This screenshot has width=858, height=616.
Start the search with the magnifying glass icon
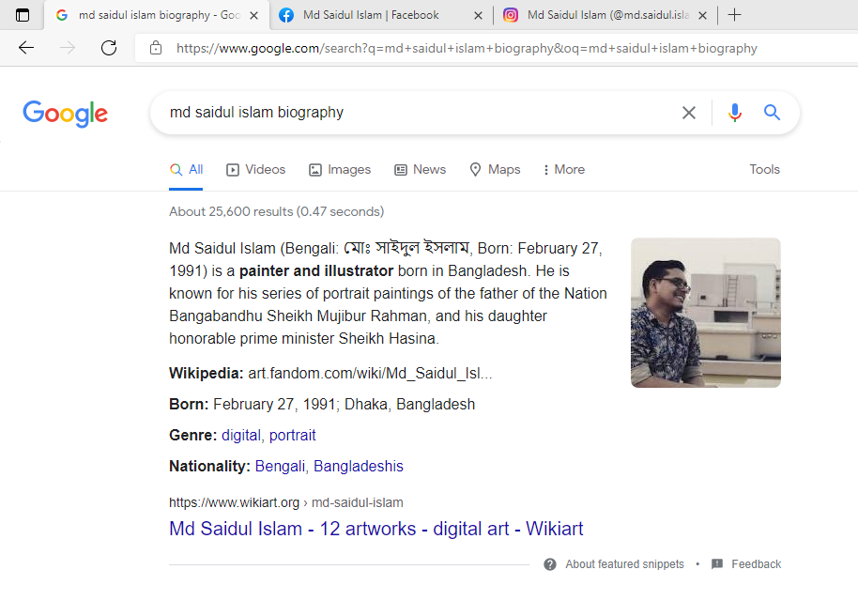pos(772,112)
